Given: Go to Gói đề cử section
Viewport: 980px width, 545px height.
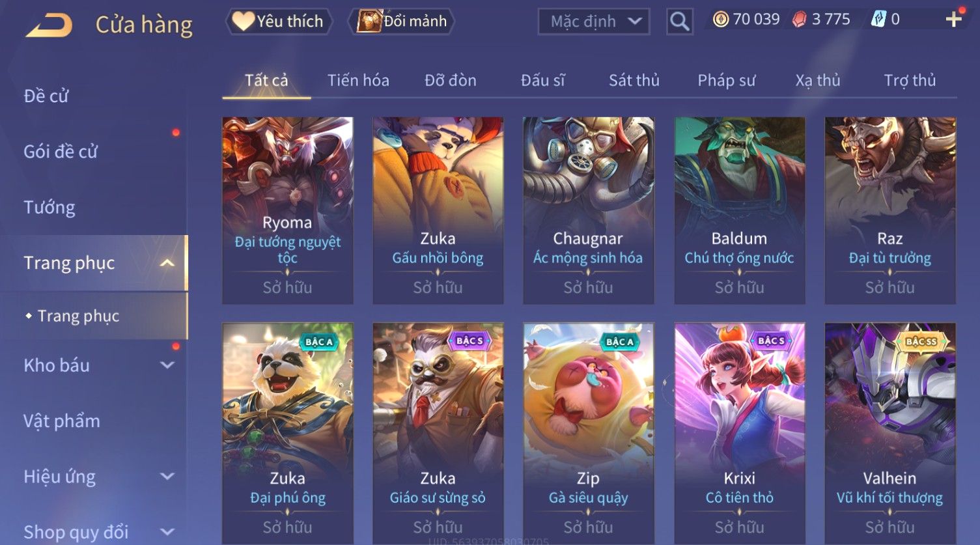Looking at the screenshot, I should click(61, 152).
